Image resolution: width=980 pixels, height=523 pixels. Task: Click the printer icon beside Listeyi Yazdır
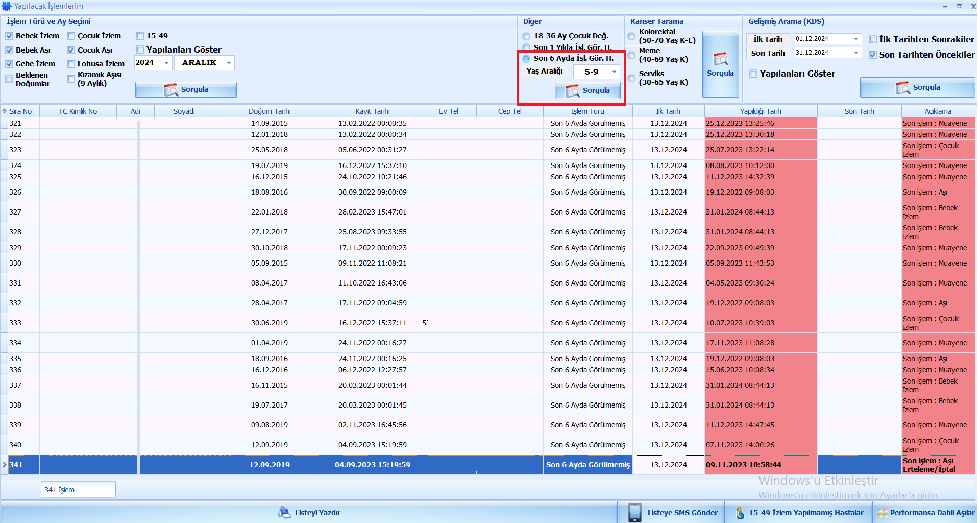click(284, 512)
